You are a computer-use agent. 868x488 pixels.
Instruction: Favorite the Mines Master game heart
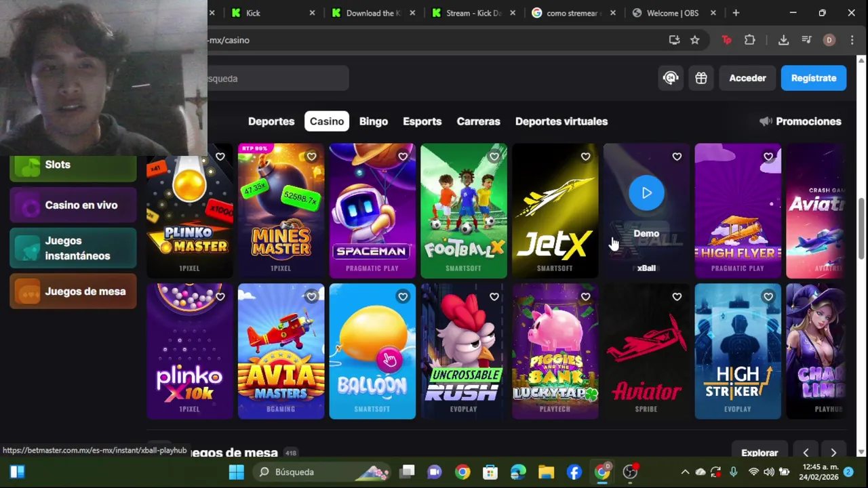[x=311, y=157]
